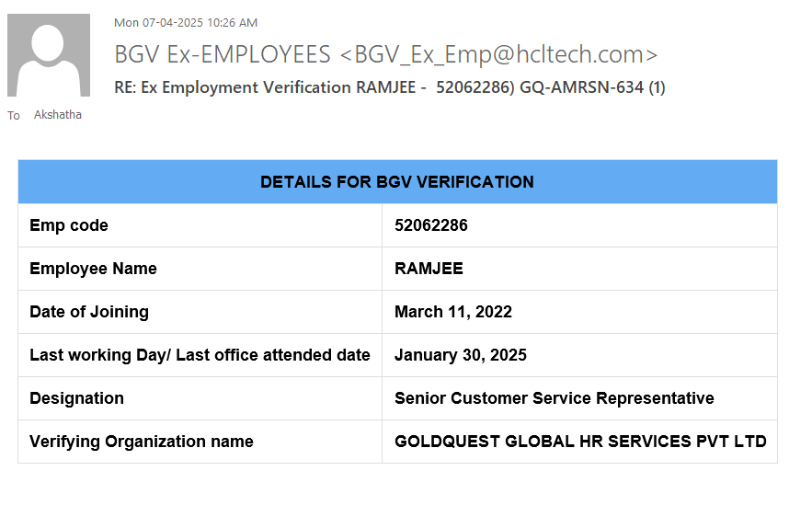Viewport: 812px width, 517px height.
Task: Click the Verifying Organization name label
Action: pos(141,442)
